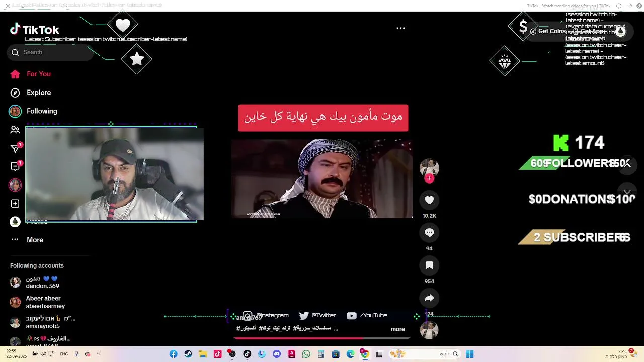Reload the TikTok page
644x362 pixels.
[619, 6]
